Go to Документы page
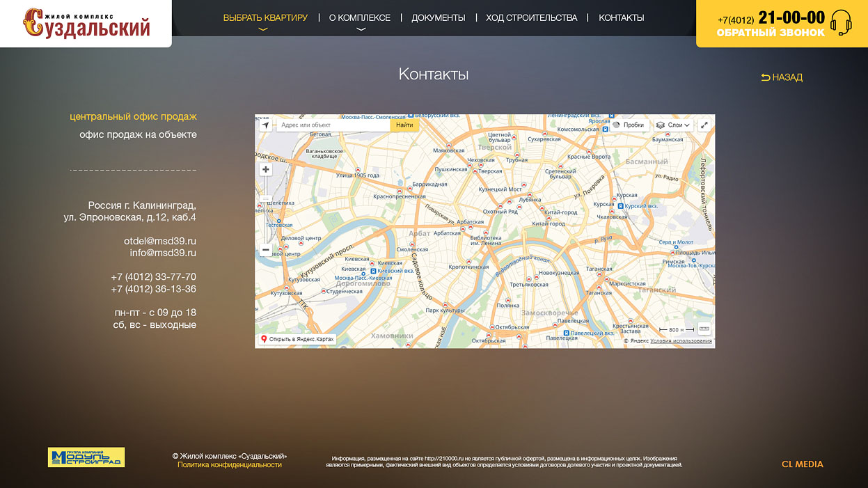The height and width of the screenshot is (488, 868). pos(439,17)
